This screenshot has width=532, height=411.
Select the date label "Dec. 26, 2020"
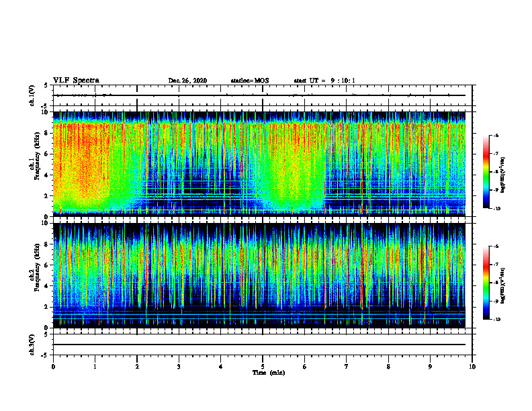point(187,81)
